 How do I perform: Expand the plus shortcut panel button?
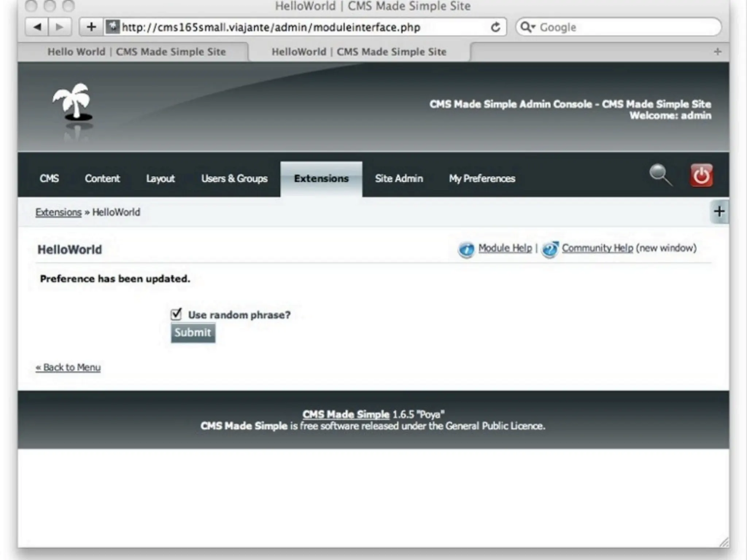[719, 211]
